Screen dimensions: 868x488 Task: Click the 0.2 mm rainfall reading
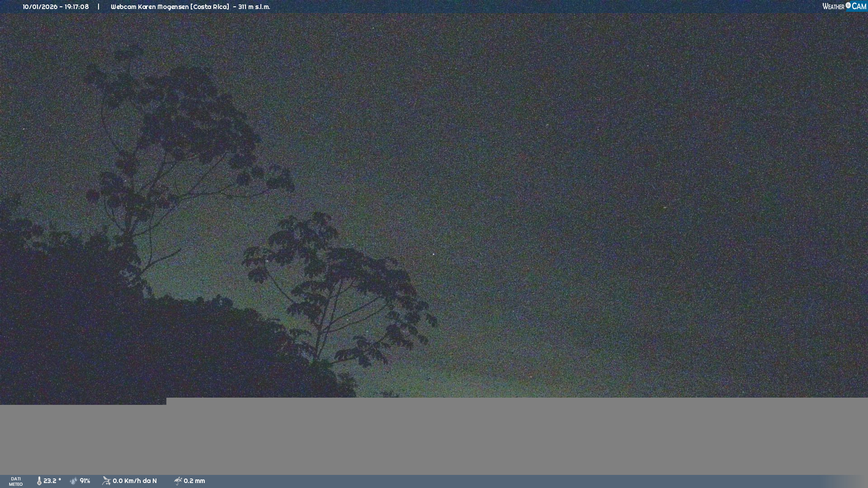click(x=194, y=481)
